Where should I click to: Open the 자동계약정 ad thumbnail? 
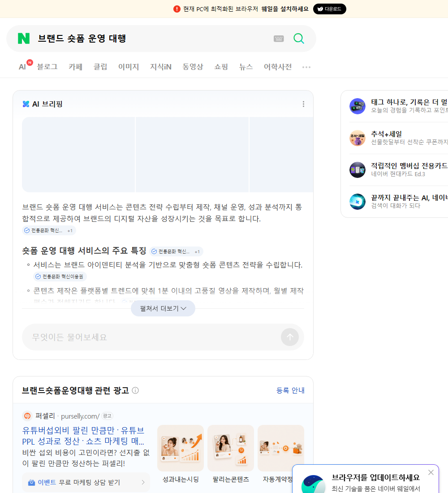click(x=281, y=448)
